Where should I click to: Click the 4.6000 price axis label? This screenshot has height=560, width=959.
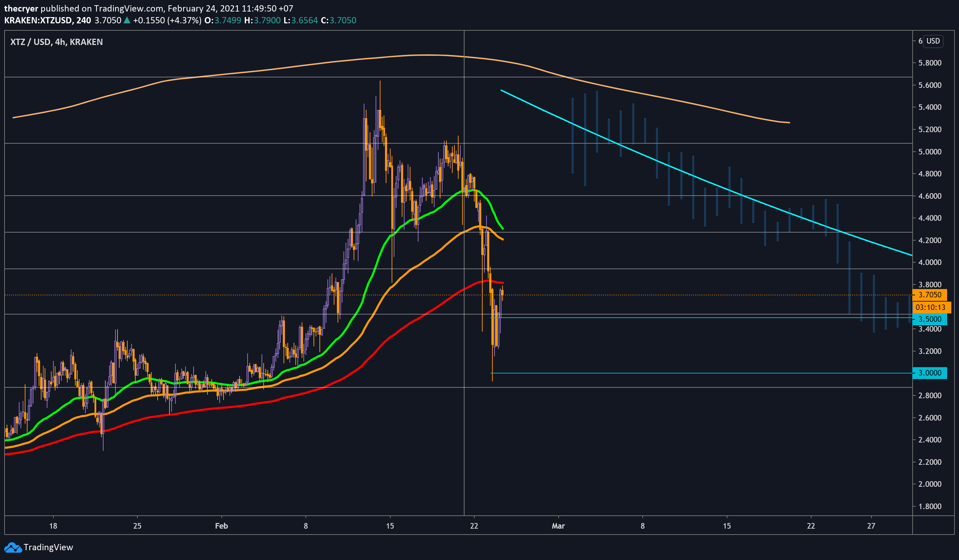930,196
